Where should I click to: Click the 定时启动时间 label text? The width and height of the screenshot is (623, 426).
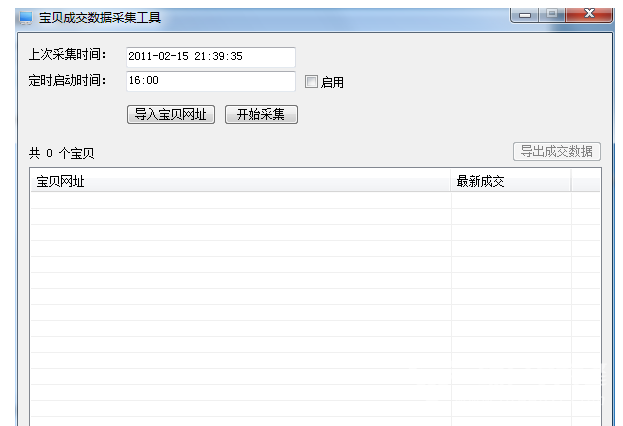pyautogui.click(x=68, y=80)
